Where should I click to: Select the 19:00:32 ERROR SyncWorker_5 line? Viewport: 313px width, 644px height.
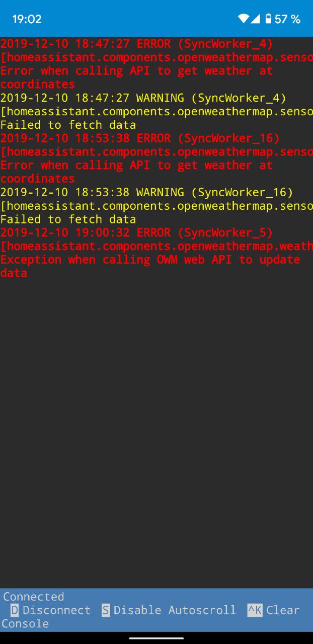(x=136, y=232)
